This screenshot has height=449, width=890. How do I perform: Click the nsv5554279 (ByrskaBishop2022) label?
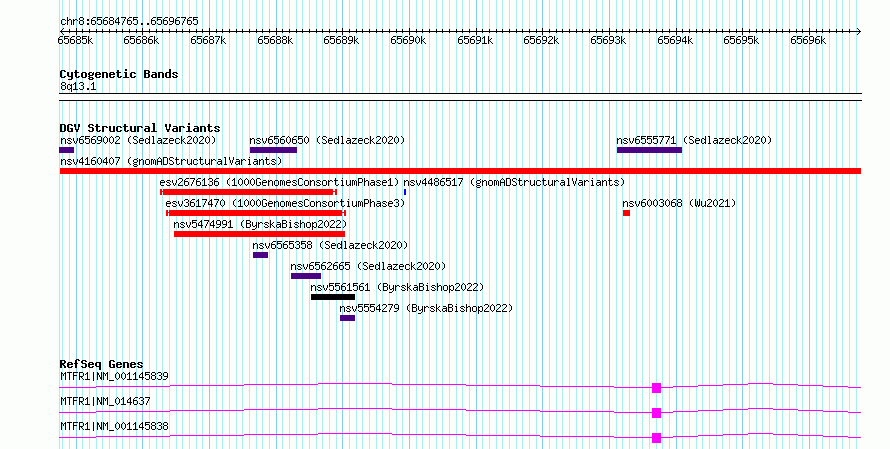pyautogui.click(x=426, y=308)
